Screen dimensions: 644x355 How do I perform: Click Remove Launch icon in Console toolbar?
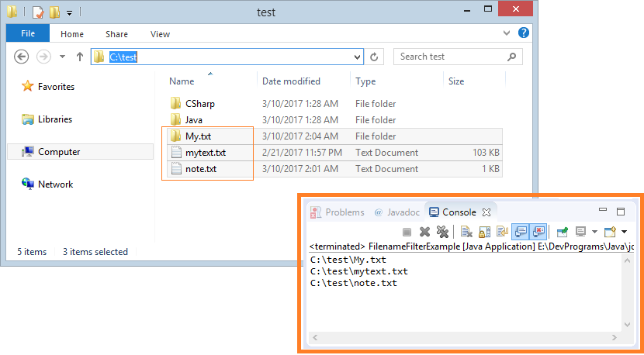425,232
